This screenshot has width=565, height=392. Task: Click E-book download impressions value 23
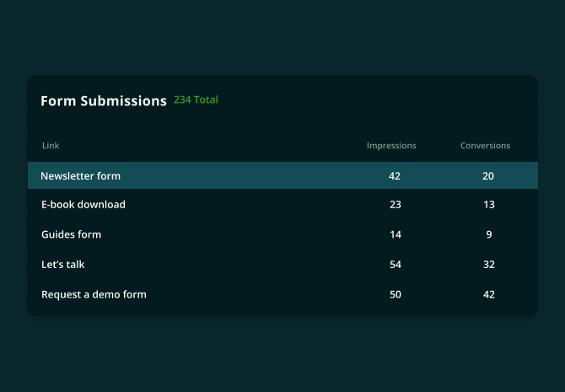click(395, 204)
